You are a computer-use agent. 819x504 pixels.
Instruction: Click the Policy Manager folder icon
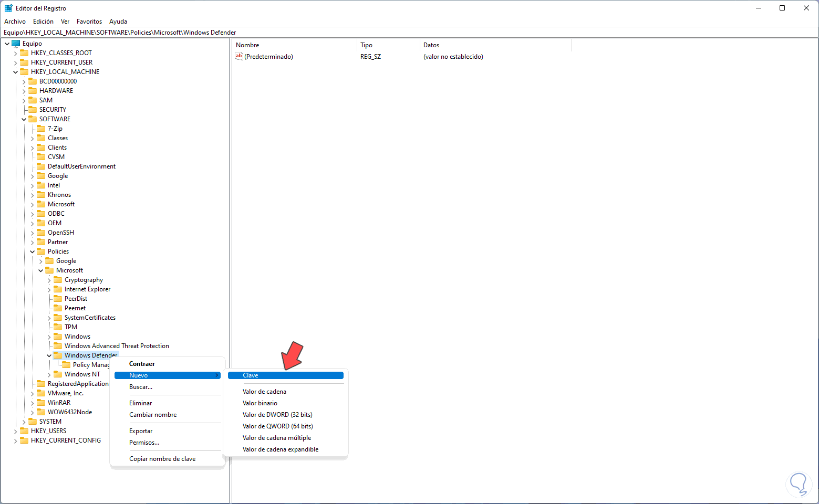tap(66, 365)
